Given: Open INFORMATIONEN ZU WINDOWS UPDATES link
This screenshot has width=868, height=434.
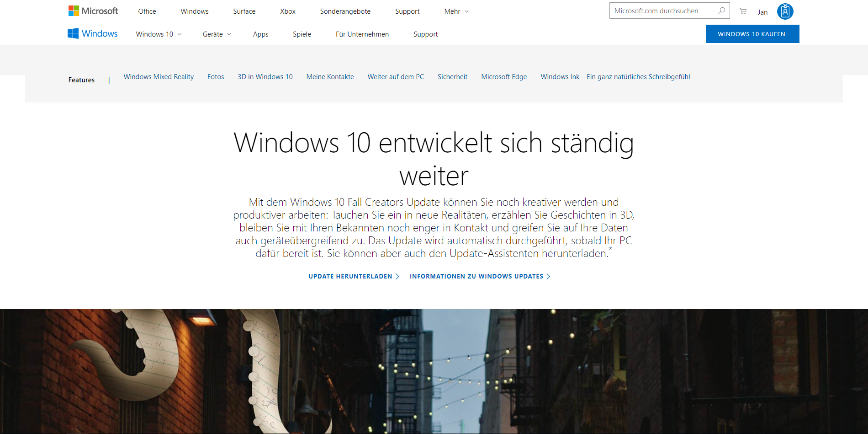Looking at the screenshot, I should point(480,276).
